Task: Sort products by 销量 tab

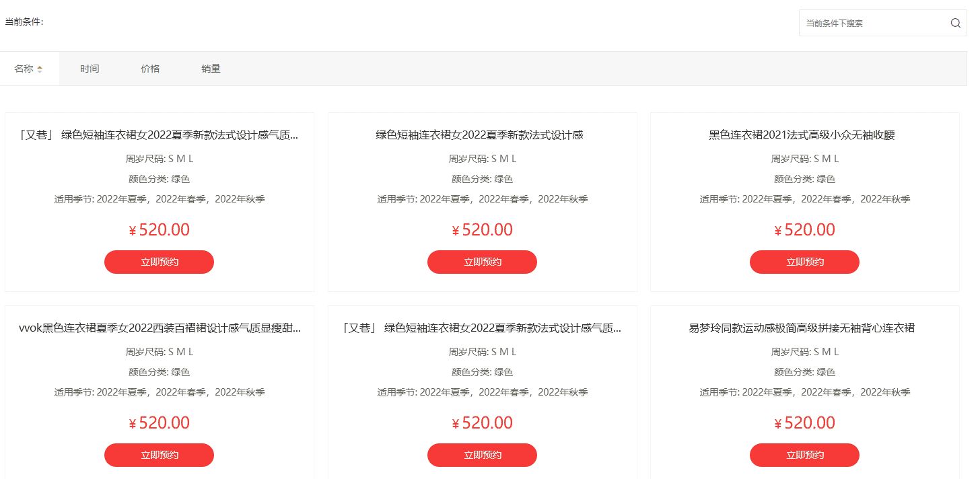Action: point(211,69)
